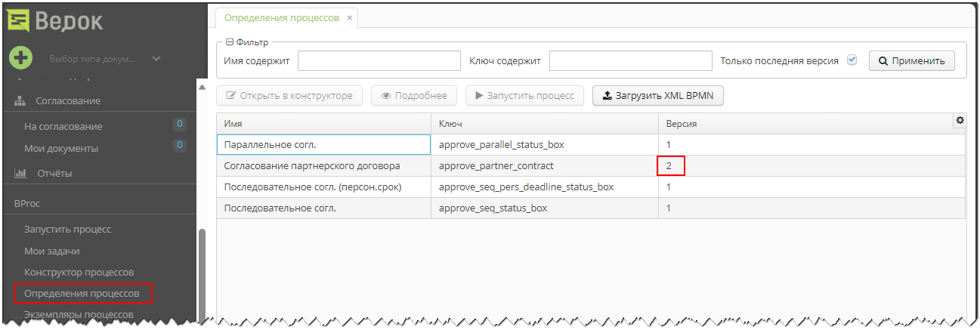Screen dimensions: 980x333
Task: Sort by the Имя column header
Action: (323, 124)
